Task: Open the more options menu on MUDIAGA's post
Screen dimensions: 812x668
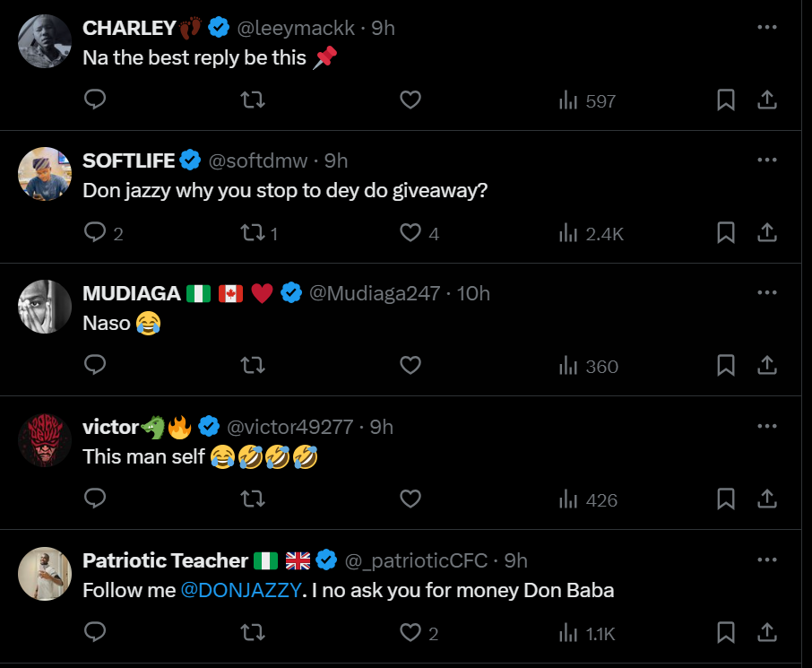Action: (767, 292)
